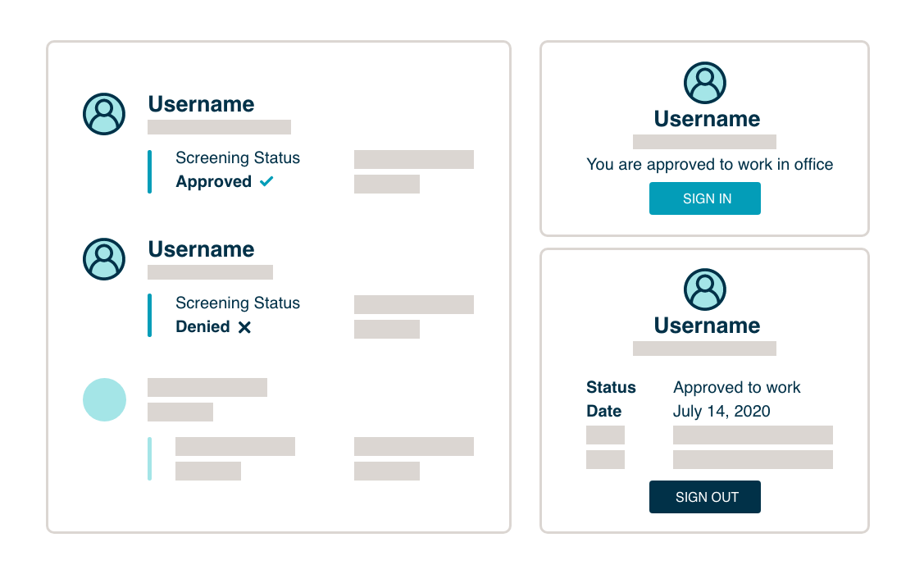This screenshot has width=924, height=574.
Task: Open the first Username heading in the list
Action: 201,104
